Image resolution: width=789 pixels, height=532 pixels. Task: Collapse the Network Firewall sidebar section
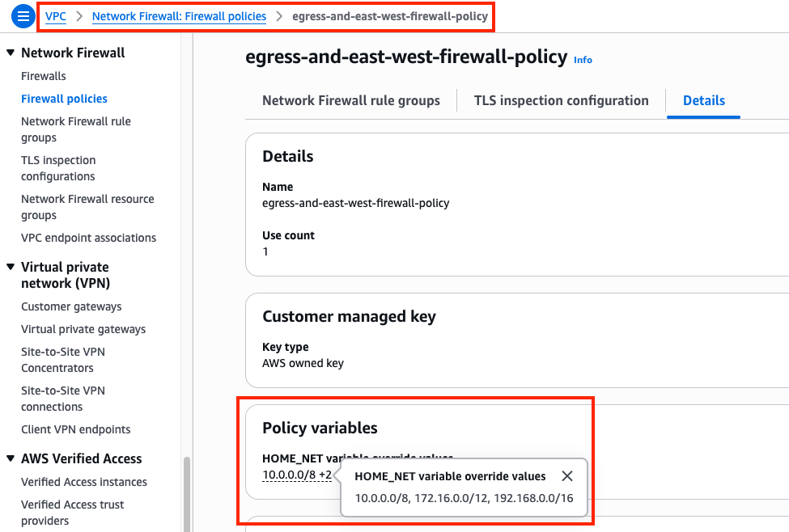11,53
